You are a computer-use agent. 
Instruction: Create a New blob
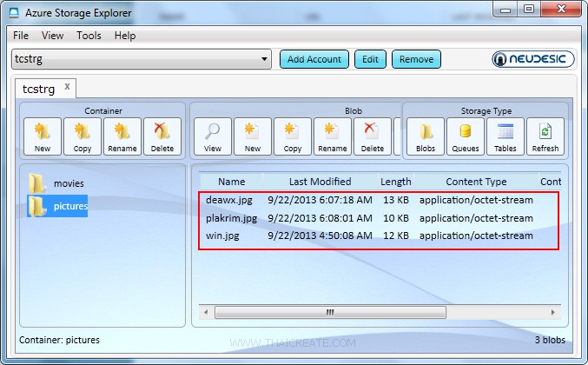(x=253, y=136)
